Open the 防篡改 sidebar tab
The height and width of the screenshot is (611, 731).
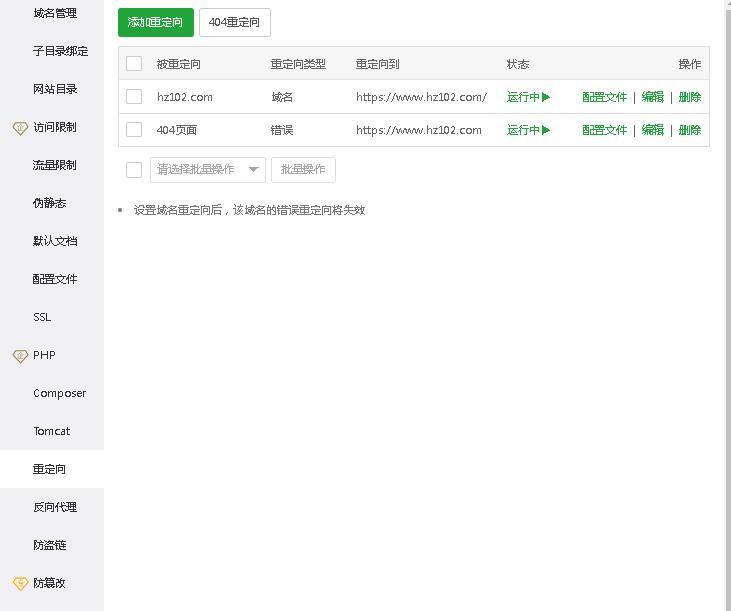(x=52, y=583)
